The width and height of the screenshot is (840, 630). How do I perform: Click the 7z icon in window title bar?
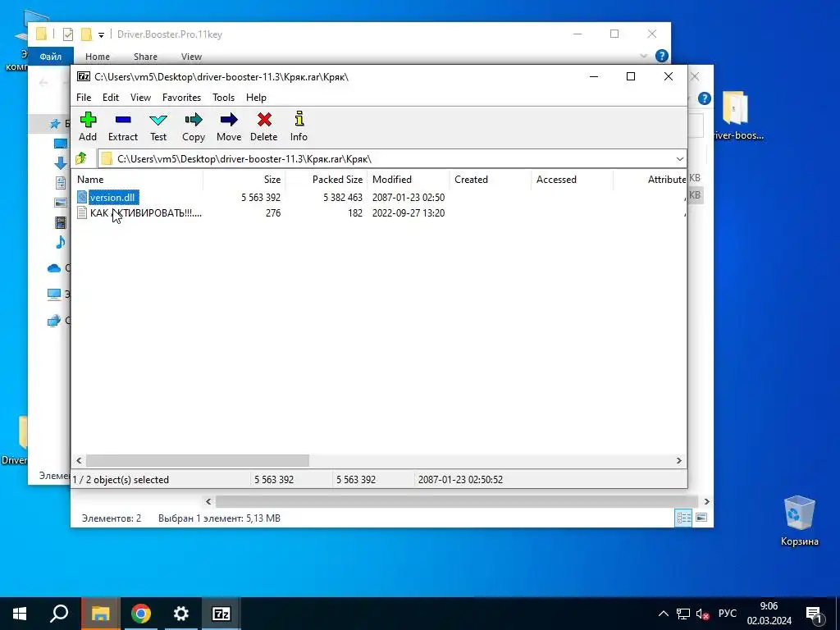point(84,76)
